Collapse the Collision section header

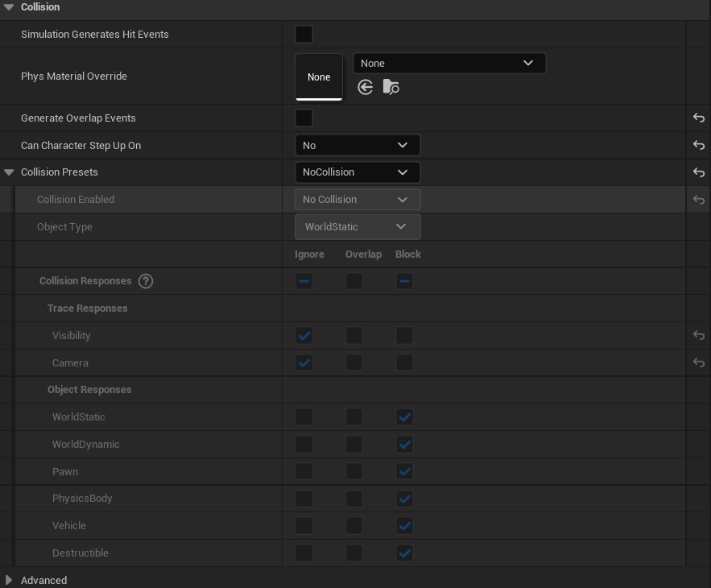pos(8,7)
